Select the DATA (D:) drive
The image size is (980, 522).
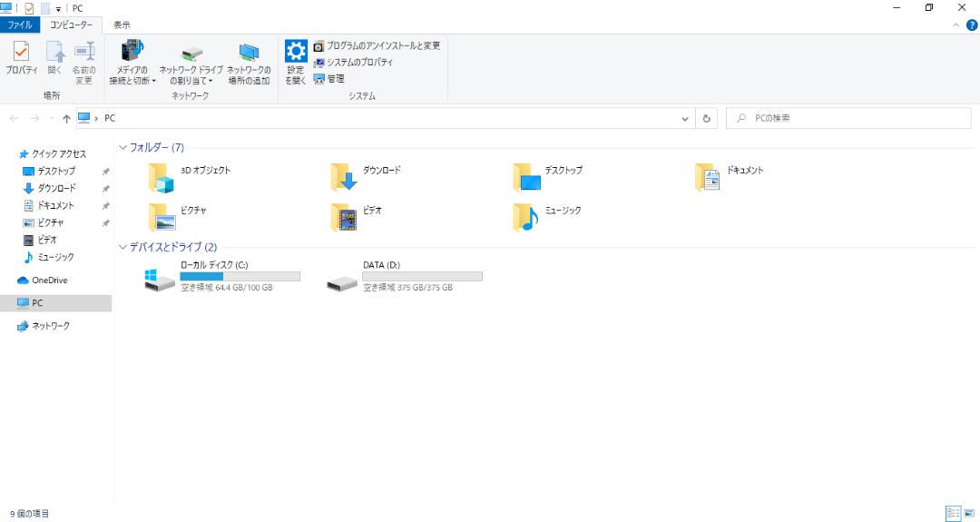(405, 276)
